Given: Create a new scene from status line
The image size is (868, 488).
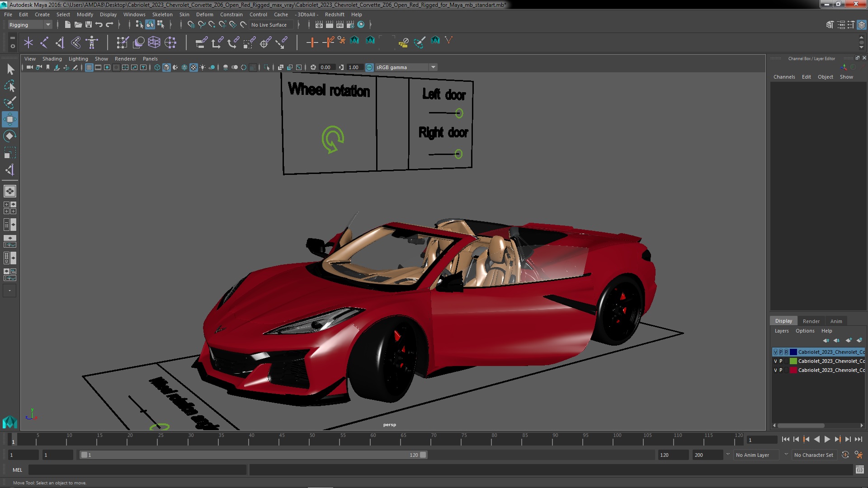Looking at the screenshot, I should pos(67,24).
